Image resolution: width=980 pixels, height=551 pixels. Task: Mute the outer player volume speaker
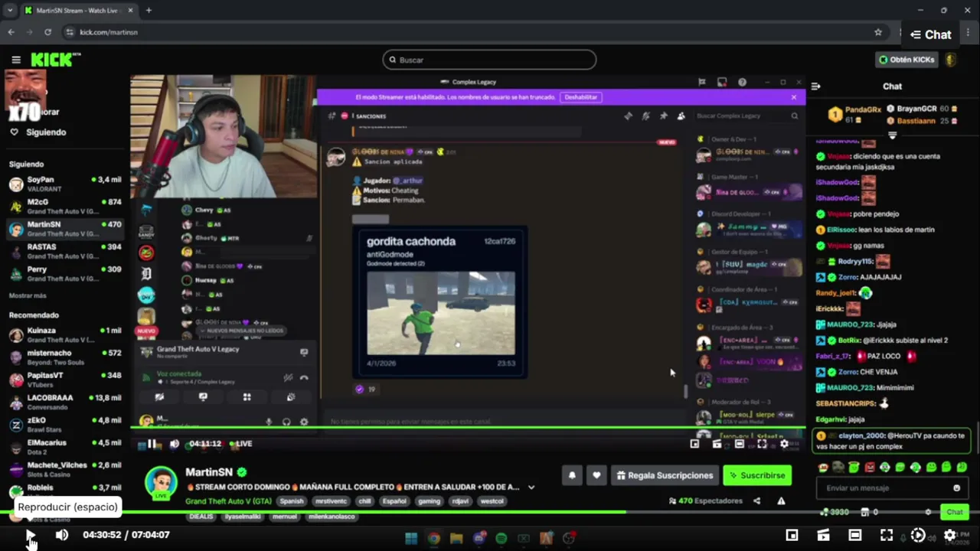click(x=62, y=535)
